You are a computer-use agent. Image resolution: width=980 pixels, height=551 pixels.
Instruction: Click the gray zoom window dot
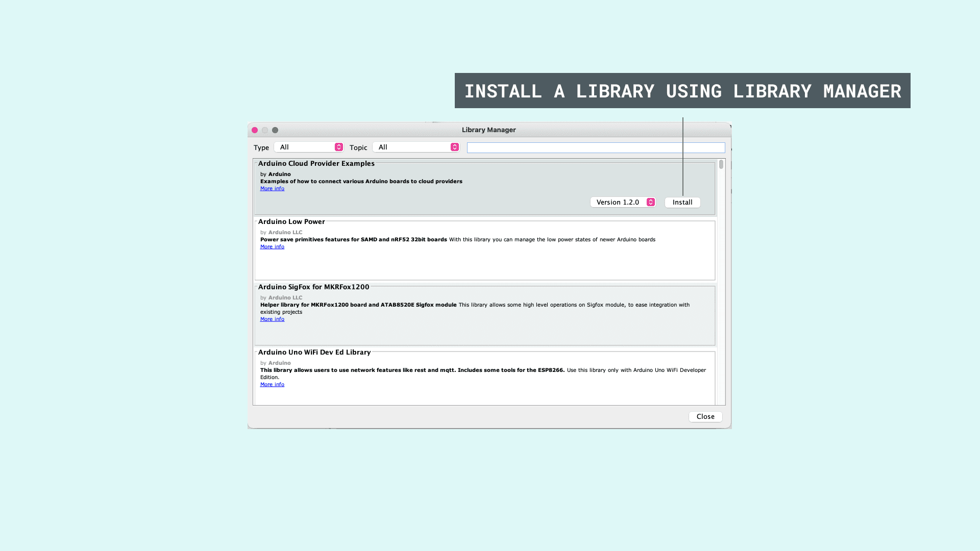[x=275, y=130]
